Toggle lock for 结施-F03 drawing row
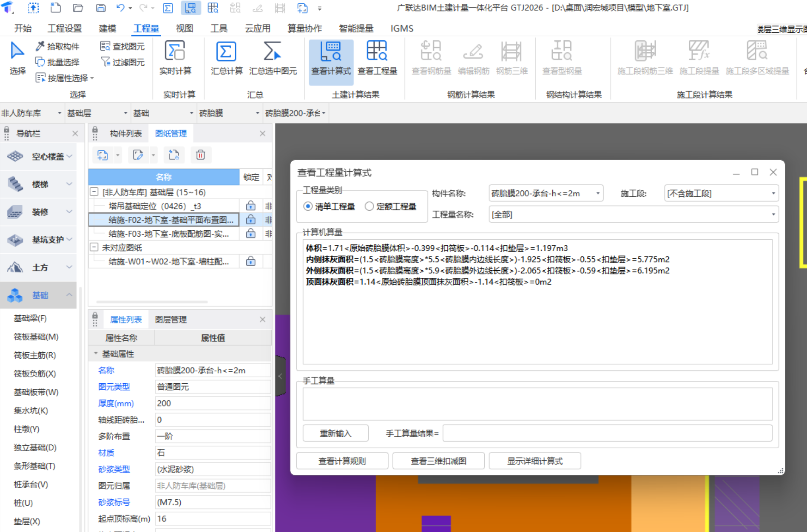Screen dimensions: 807x532 (251, 234)
